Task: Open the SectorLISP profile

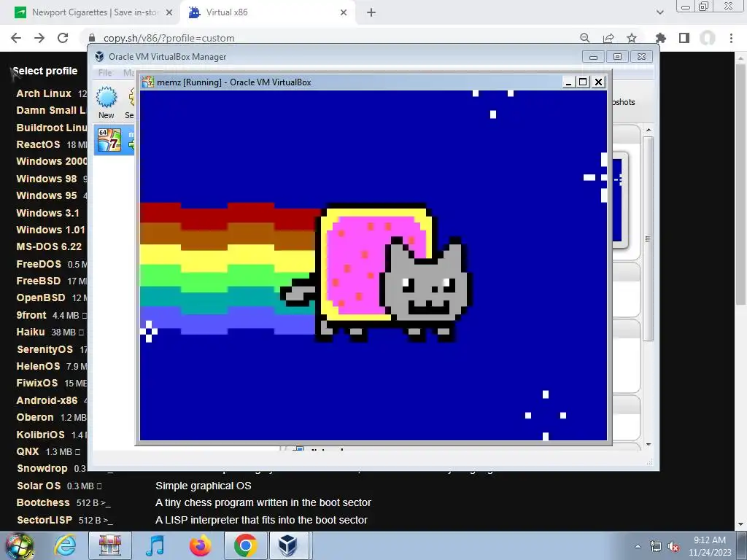Action: 44,519
